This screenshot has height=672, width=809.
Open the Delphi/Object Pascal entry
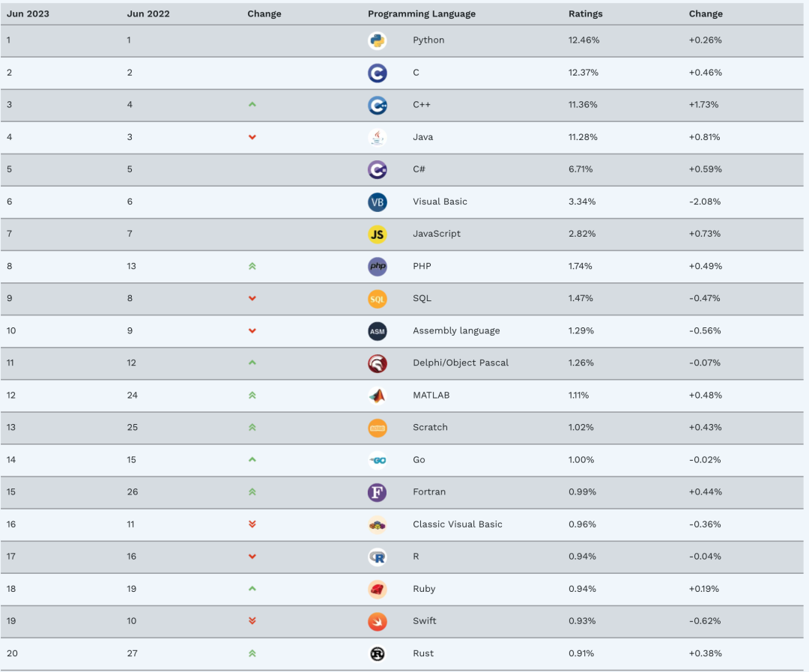pyautogui.click(x=460, y=363)
